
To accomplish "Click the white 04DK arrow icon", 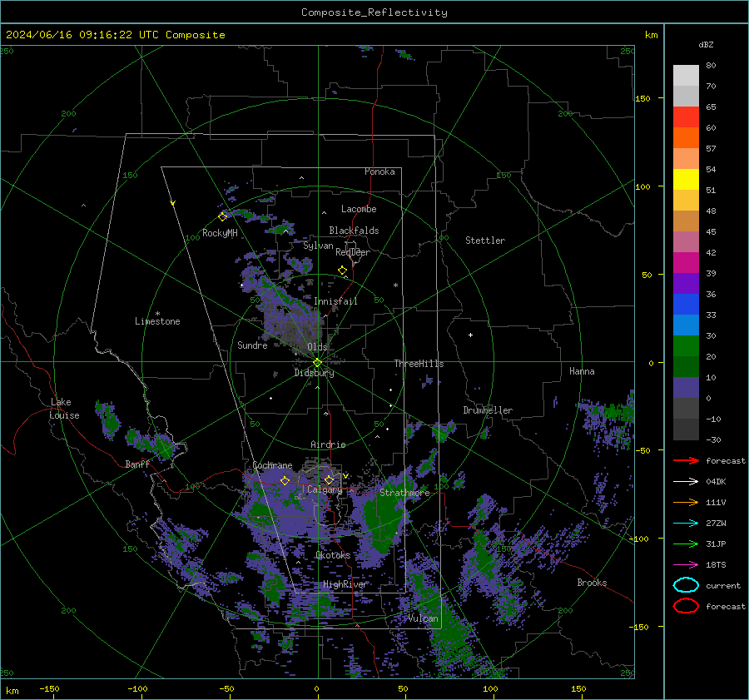I will pyautogui.click(x=686, y=481).
